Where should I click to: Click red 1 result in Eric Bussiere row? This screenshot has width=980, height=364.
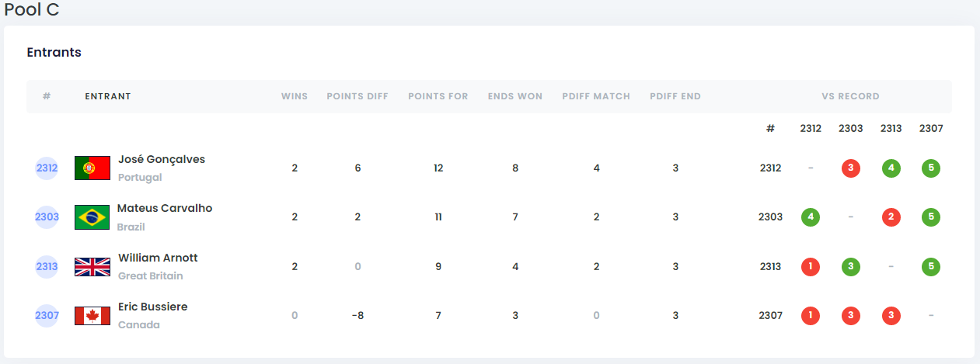pyautogui.click(x=811, y=316)
